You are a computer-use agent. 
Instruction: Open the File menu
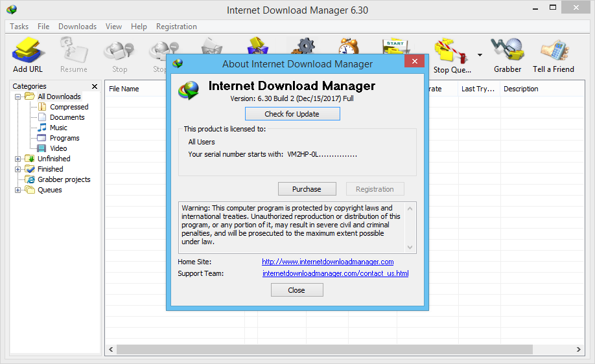coord(43,27)
